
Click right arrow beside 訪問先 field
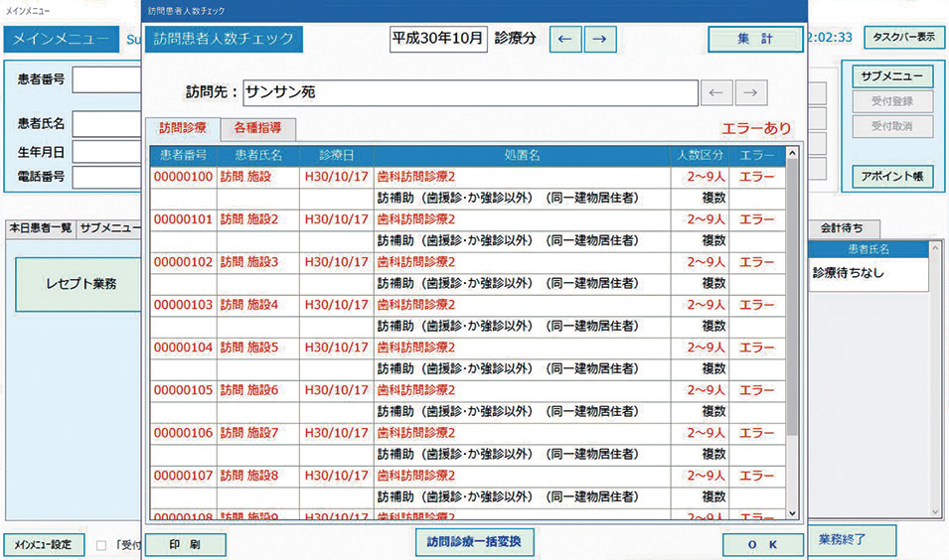(751, 92)
